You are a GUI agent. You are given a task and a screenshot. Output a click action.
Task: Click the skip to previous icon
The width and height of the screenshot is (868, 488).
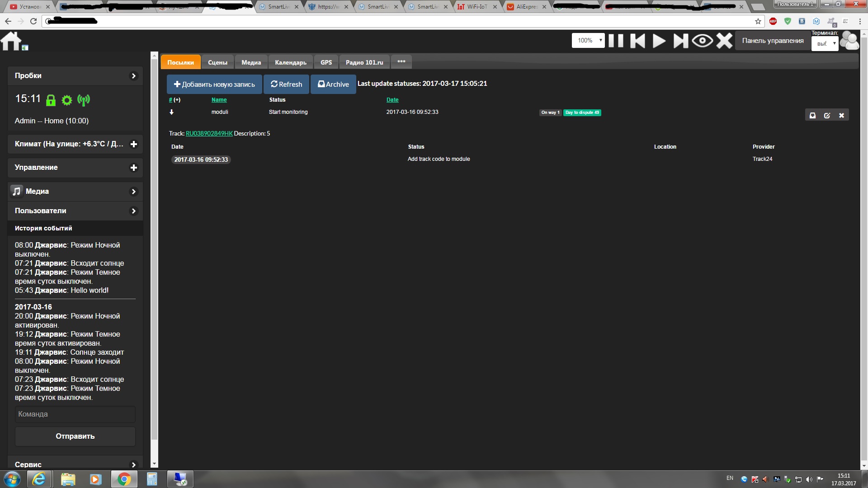coord(637,41)
